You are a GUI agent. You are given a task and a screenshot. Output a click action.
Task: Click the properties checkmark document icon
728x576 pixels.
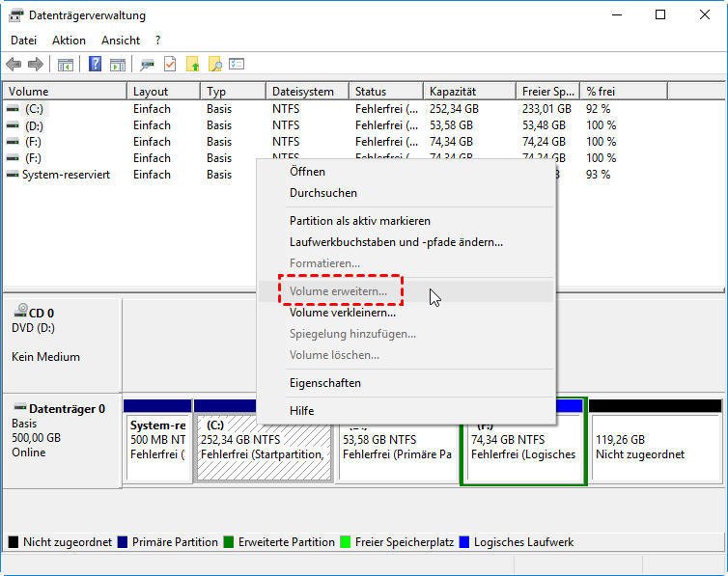[x=170, y=64]
